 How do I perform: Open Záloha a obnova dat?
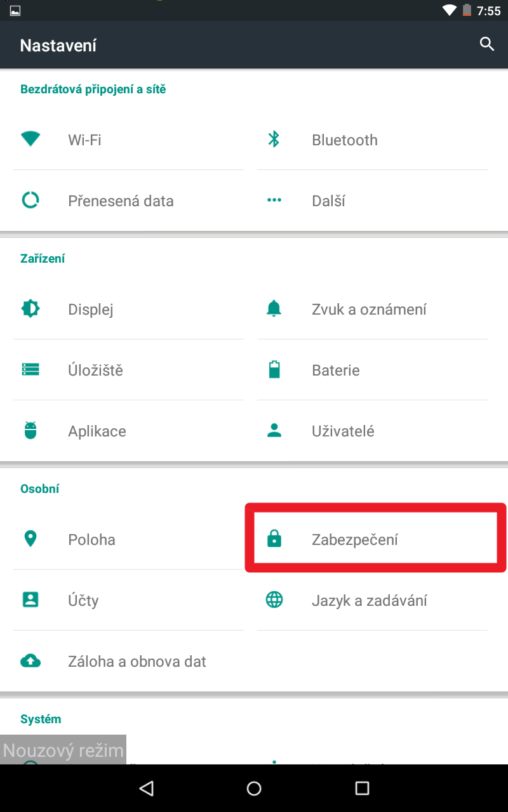128,661
